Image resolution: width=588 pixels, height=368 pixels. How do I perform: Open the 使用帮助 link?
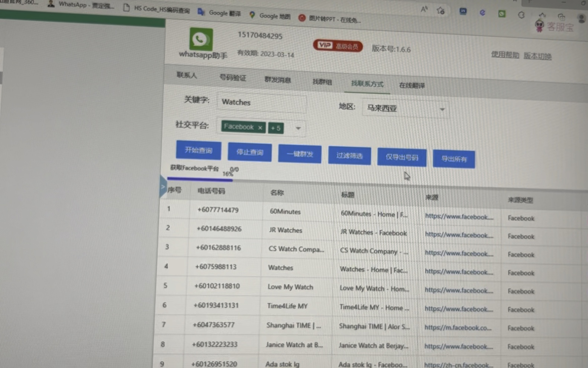point(505,55)
